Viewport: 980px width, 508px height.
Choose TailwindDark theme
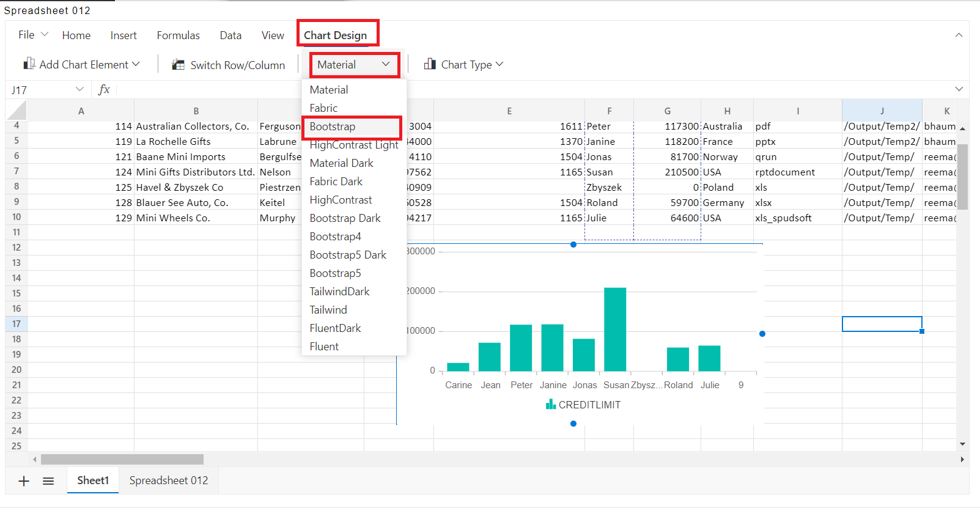354,292
